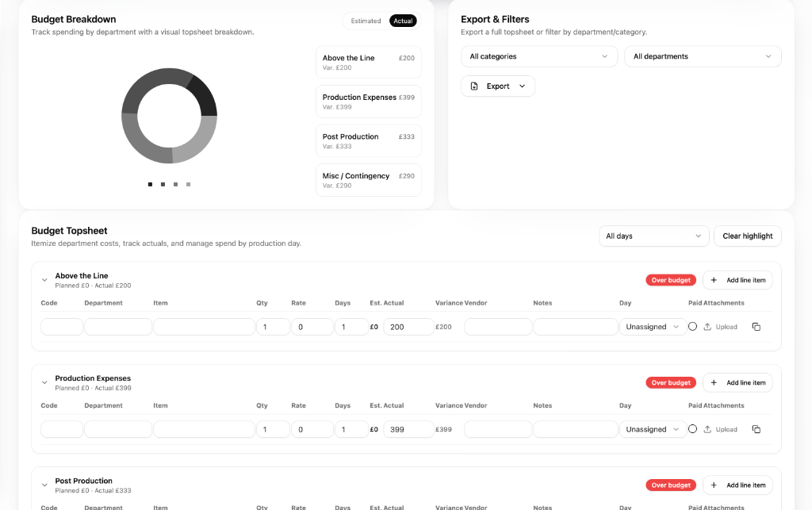Collapse the Post Production section
This screenshot has width=812, height=510.
pos(44,485)
